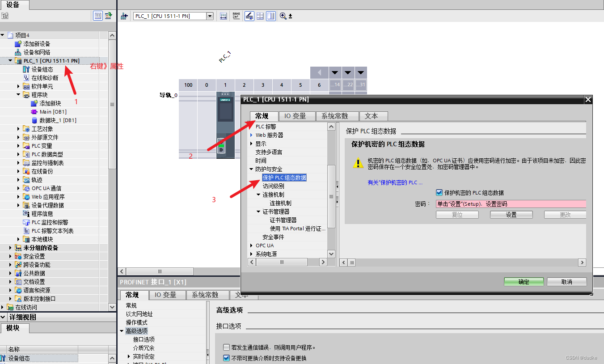Open 系统常数 tab in PLC_1 dialog
604x364 pixels.
coord(338,116)
